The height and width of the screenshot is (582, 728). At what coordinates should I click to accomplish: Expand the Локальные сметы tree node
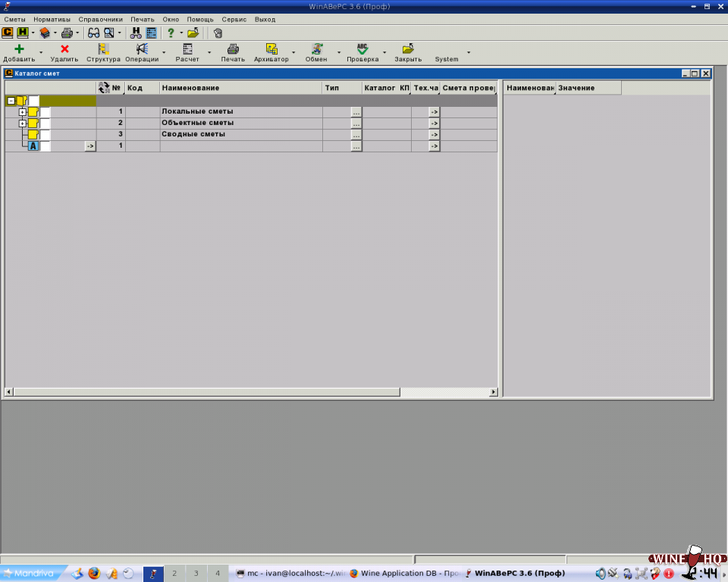[x=23, y=112]
